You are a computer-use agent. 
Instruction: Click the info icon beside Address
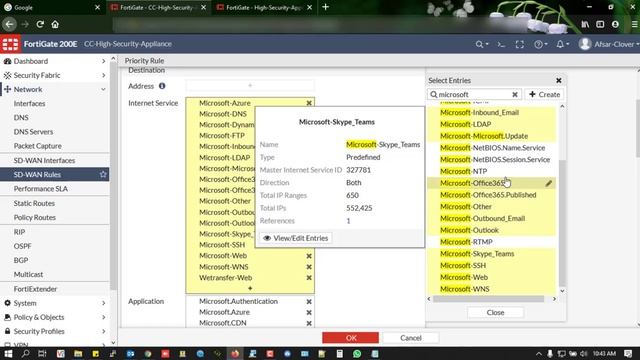pos(162,86)
